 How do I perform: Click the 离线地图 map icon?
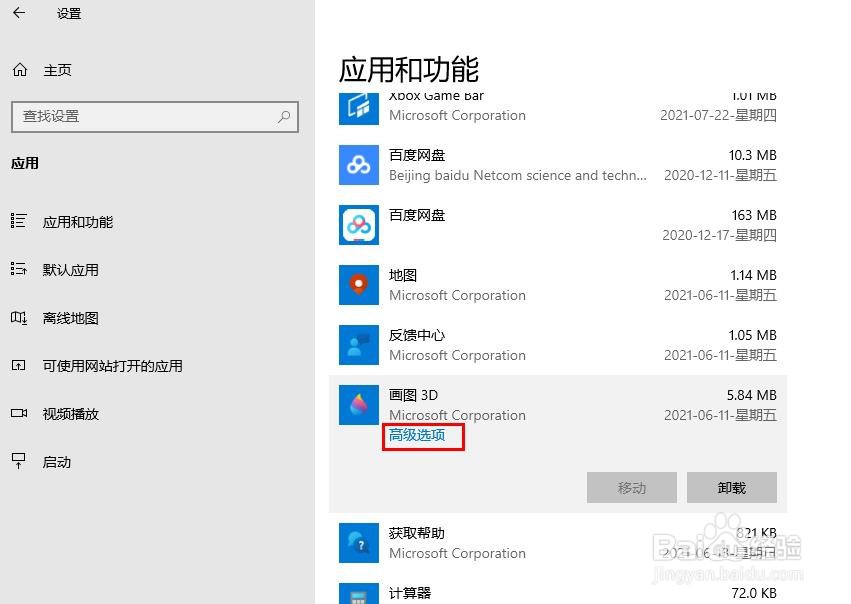coord(18,317)
